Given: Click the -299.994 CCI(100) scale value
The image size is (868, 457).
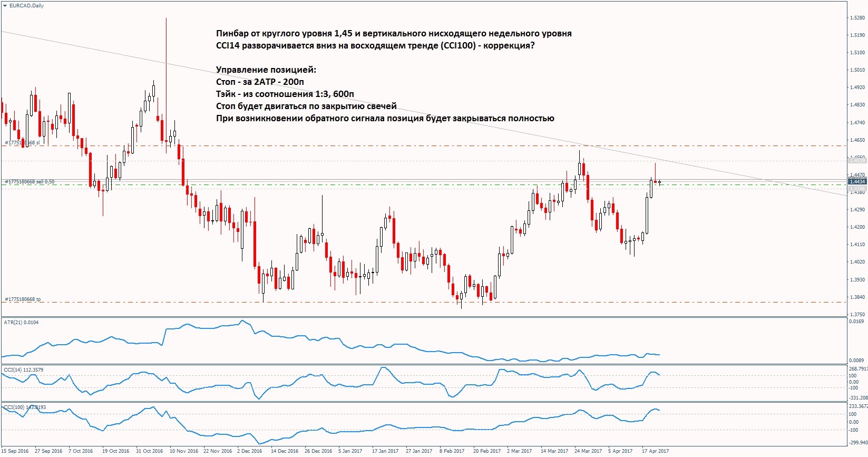Looking at the screenshot, I should coord(858,442).
